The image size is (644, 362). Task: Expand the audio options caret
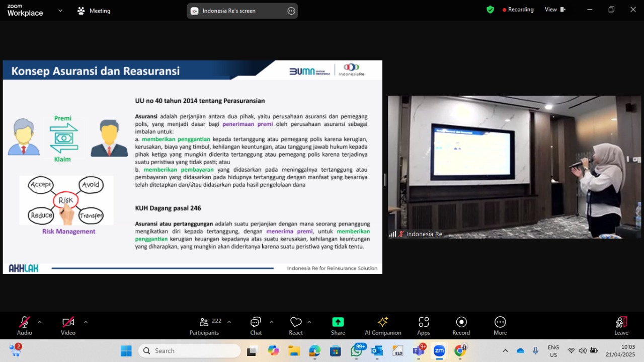(40, 322)
